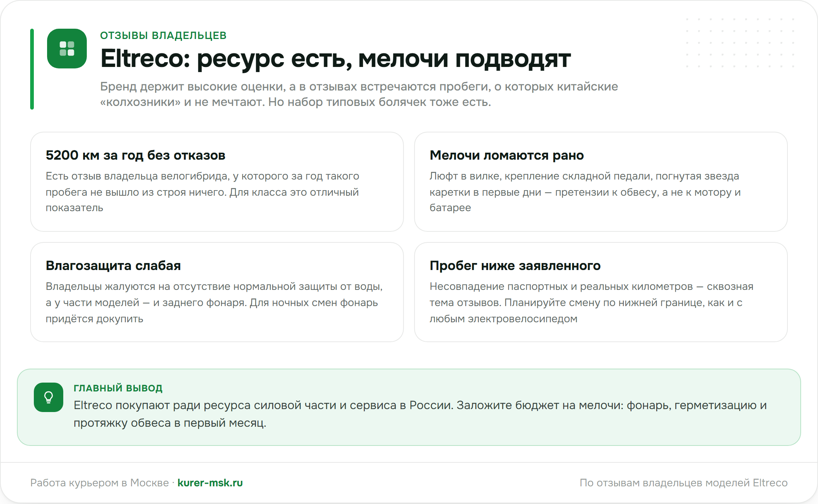Click the text starting 'Люфт в вилке'
This screenshot has width=818, height=504.
click(x=585, y=192)
